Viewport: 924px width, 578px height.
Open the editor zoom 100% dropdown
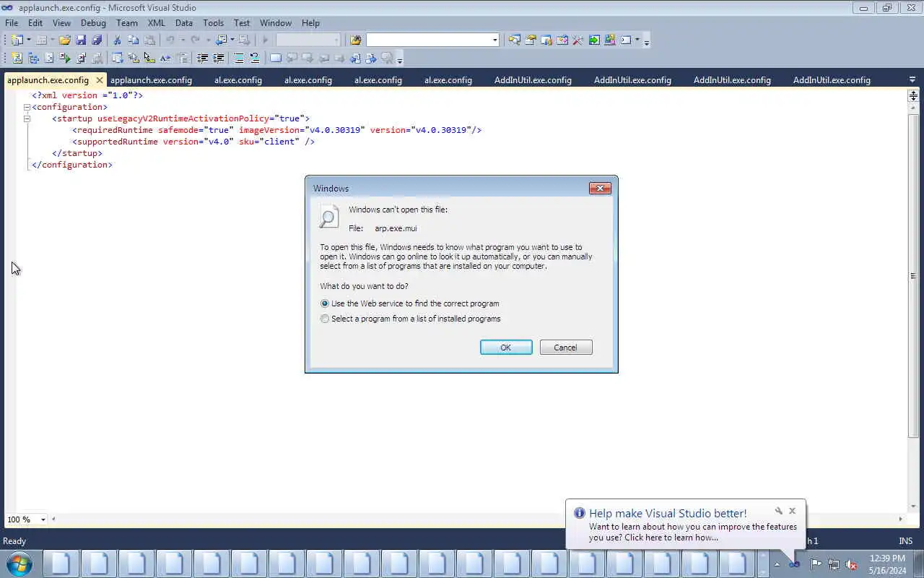pyautogui.click(x=43, y=519)
